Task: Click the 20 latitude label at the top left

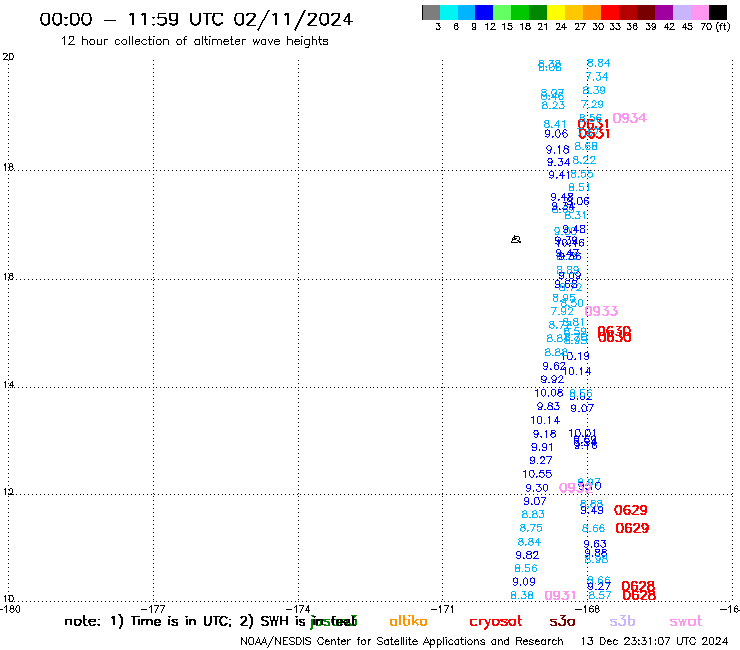Action: [x=8, y=57]
